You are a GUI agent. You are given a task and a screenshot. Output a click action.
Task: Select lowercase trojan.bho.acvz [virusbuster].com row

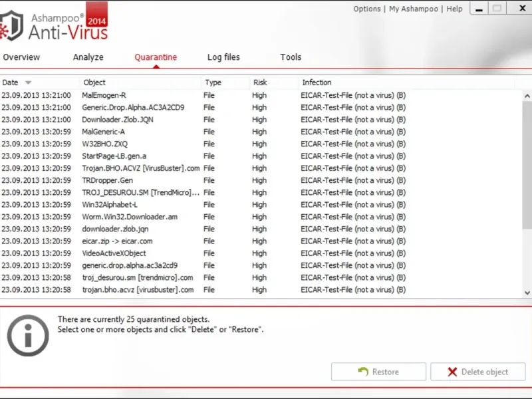[x=261, y=290]
